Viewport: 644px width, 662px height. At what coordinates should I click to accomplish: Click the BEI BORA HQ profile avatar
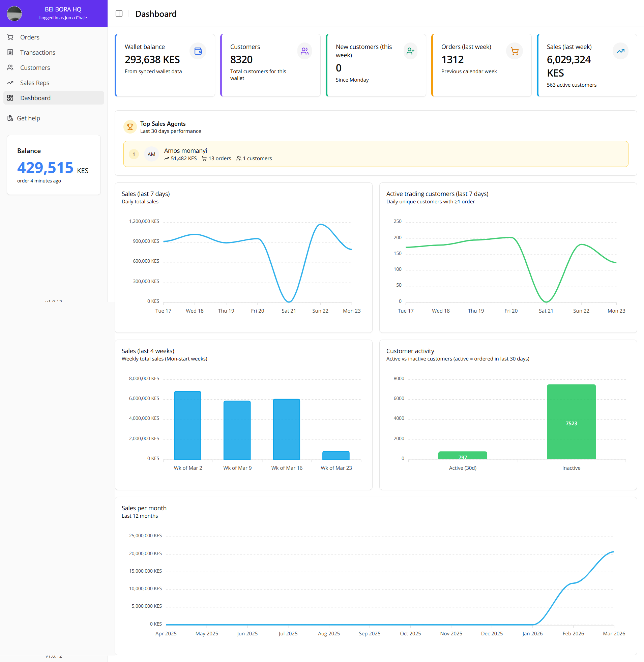tap(14, 13)
